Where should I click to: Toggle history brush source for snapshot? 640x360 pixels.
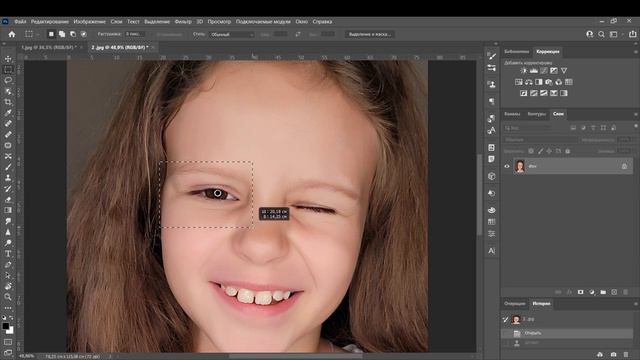tap(506, 319)
